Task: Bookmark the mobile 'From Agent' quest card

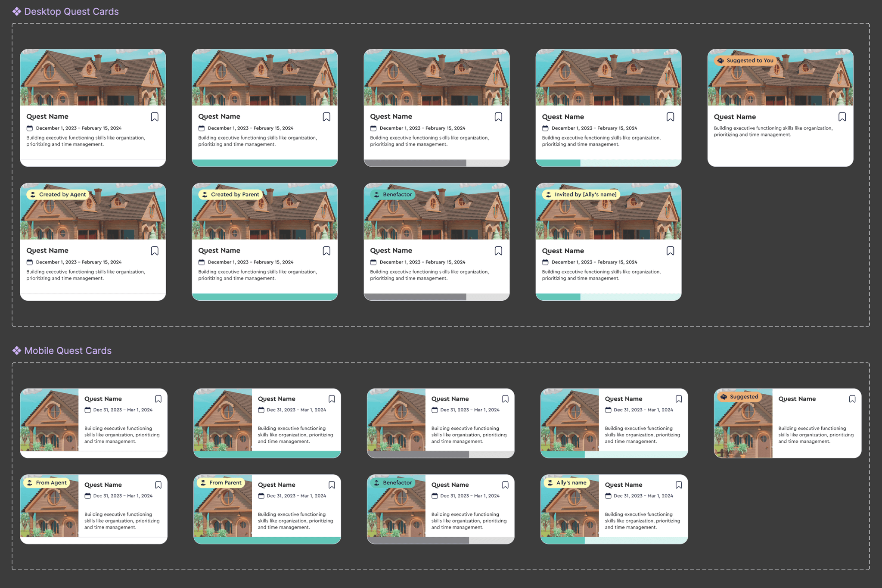Action: tap(158, 485)
